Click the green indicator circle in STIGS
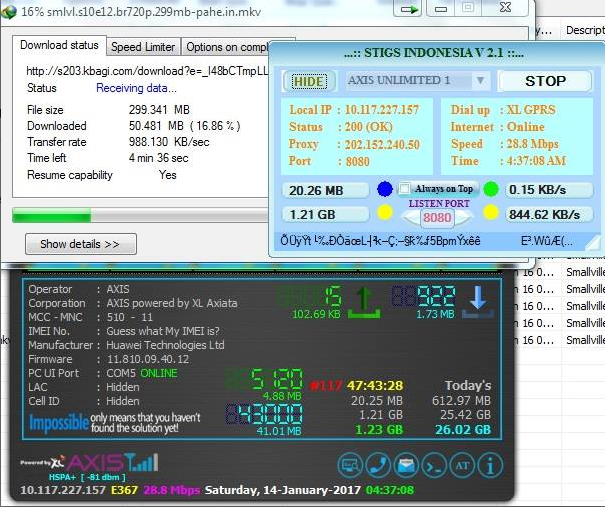The height and width of the screenshot is (507, 605). (x=491, y=189)
